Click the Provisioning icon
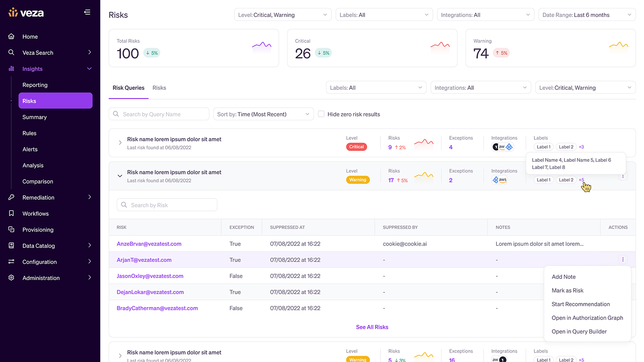644x362 pixels. (x=12, y=230)
